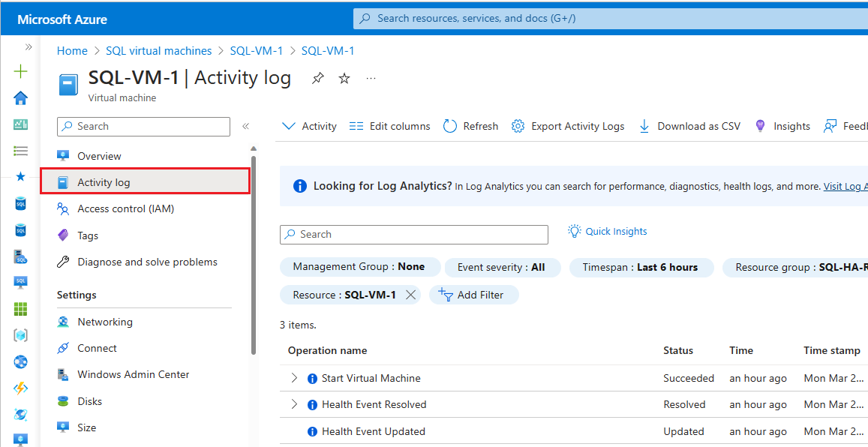This screenshot has width=868, height=447.
Task: Open the Timespan: Last 6 hours filter
Action: (x=641, y=267)
